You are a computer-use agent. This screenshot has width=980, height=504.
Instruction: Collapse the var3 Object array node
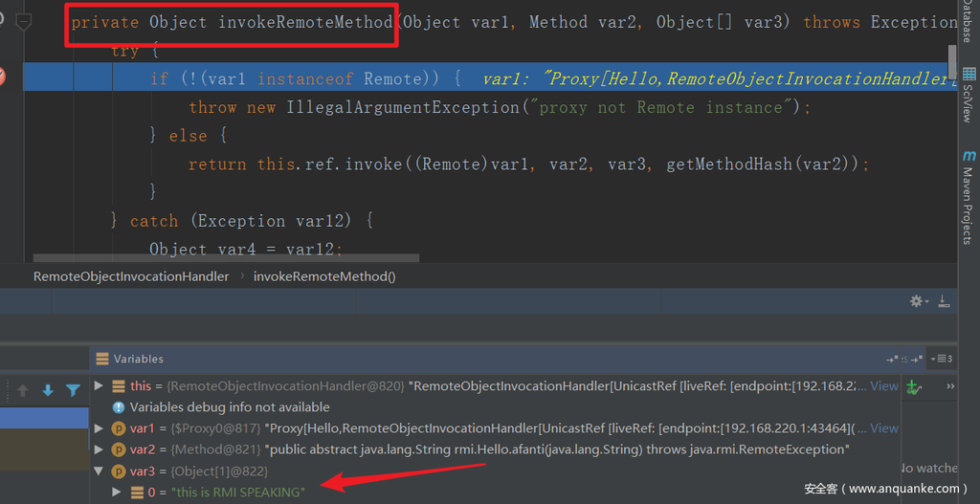coord(99,471)
